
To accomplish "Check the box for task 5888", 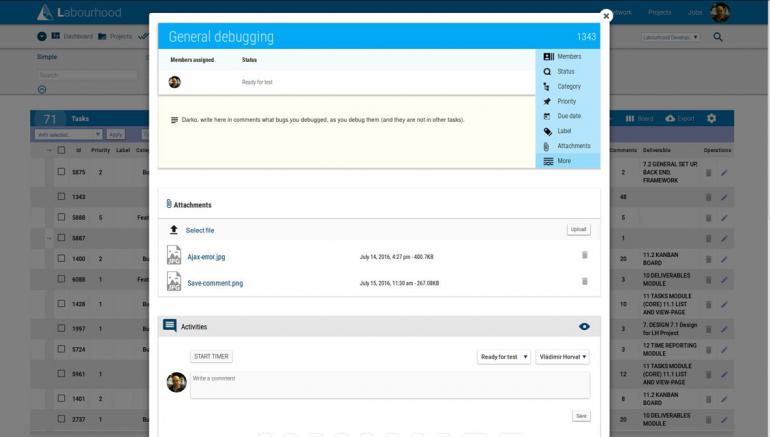I will coord(61,217).
